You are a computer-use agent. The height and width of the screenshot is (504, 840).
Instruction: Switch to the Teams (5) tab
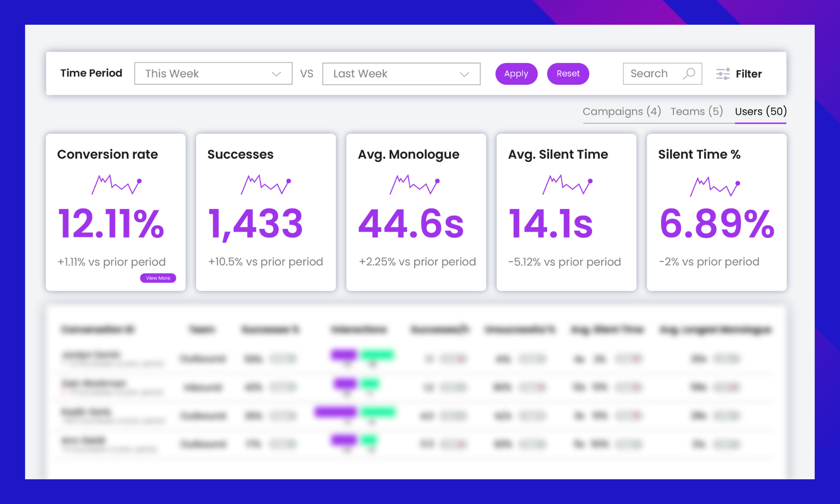click(x=697, y=112)
